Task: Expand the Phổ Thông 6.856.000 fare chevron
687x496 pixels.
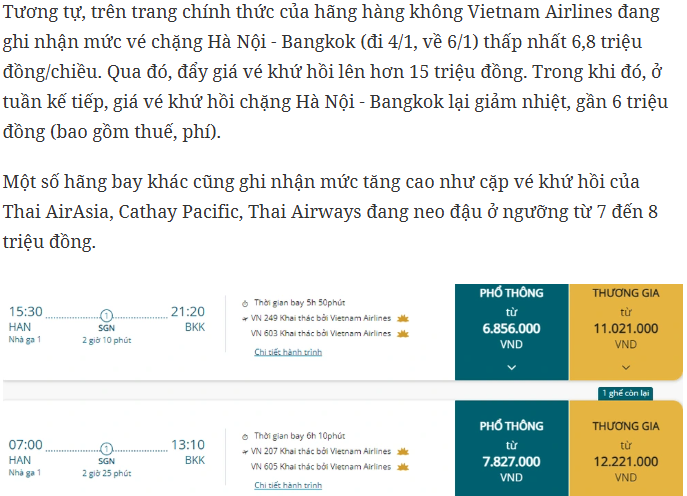Action: (511, 367)
